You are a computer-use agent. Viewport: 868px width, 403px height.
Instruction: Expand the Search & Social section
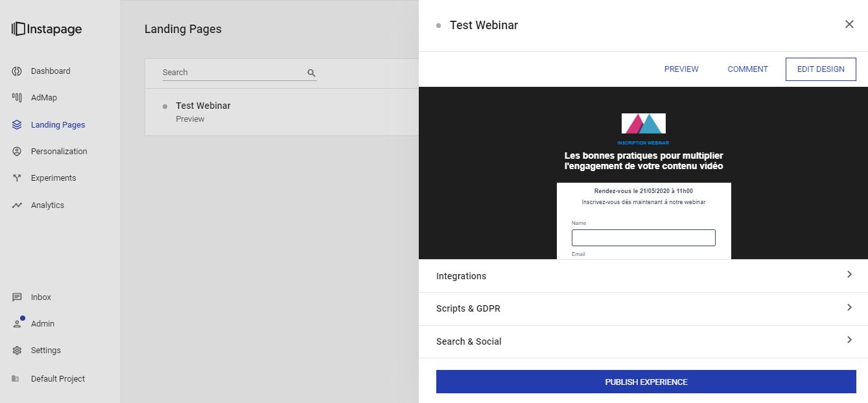643,341
